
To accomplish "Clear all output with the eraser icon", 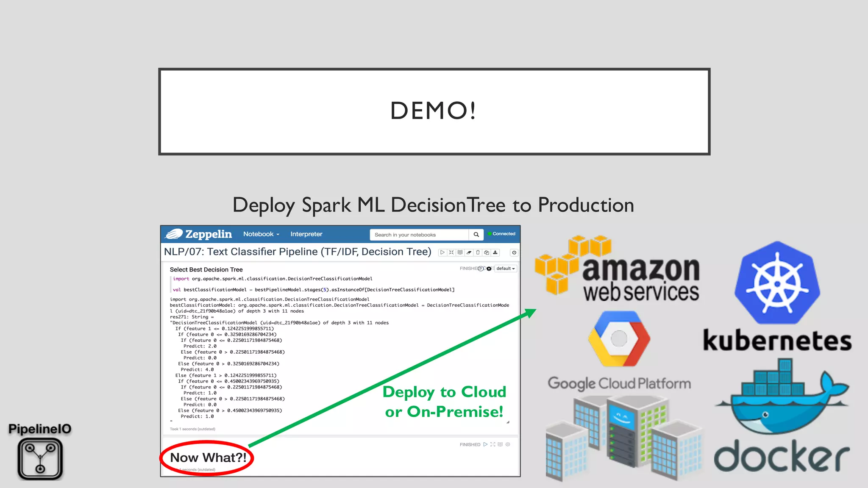I will pyautogui.click(x=469, y=252).
